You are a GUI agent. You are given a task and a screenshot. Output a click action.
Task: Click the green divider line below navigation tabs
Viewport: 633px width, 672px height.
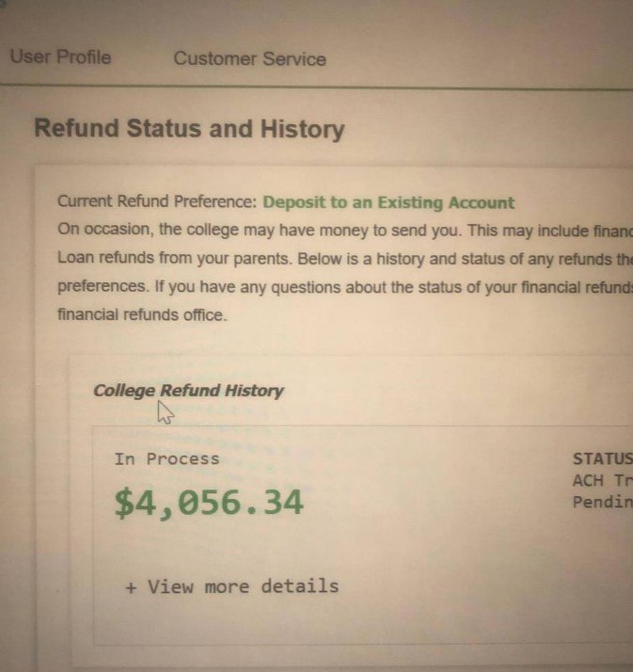click(x=376, y=88)
